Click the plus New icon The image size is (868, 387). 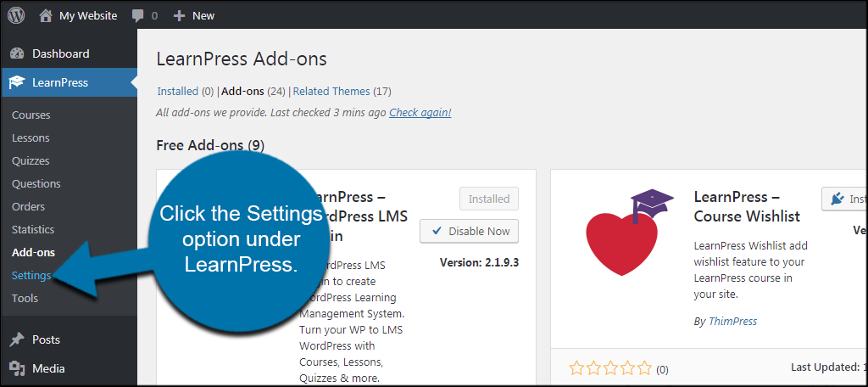pyautogui.click(x=179, y=16)
